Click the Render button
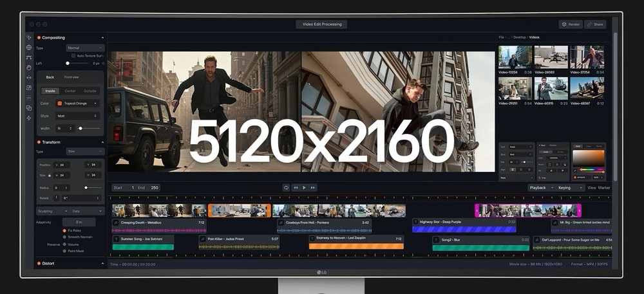The height and width of the screenshot is (294, 644). tap(571, 24)
